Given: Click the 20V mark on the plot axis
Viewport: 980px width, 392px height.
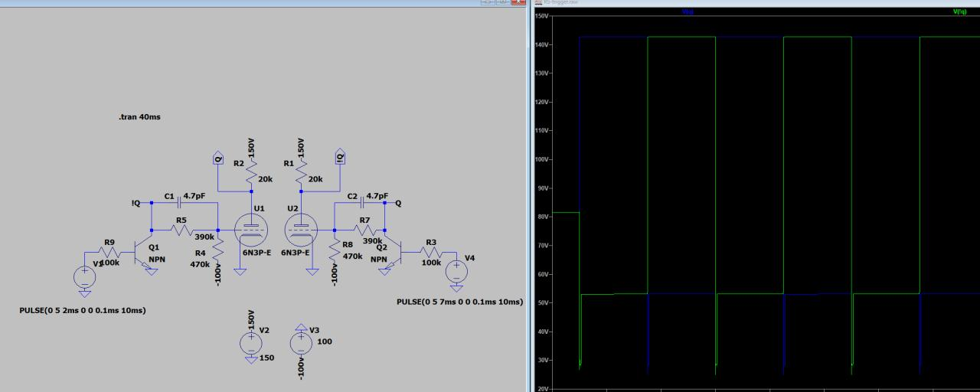Looking at the screenshot, I should pos(543,389).
